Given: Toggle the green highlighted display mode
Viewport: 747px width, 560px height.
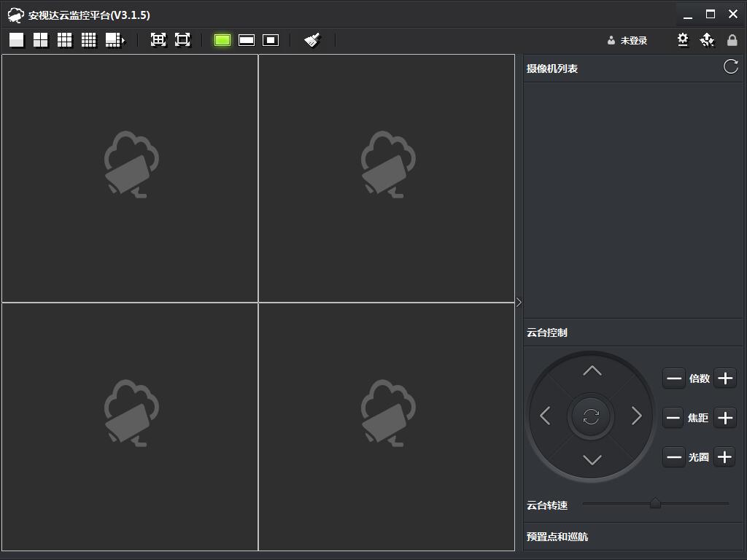Looking at the screenshot, I should pos(222,40).
